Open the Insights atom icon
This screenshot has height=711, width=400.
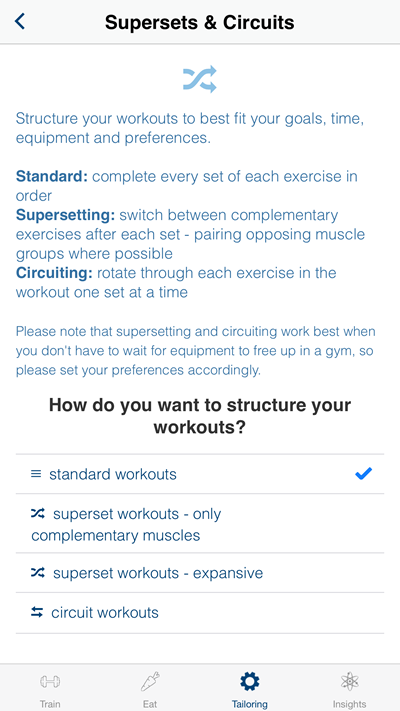(350, 682)
